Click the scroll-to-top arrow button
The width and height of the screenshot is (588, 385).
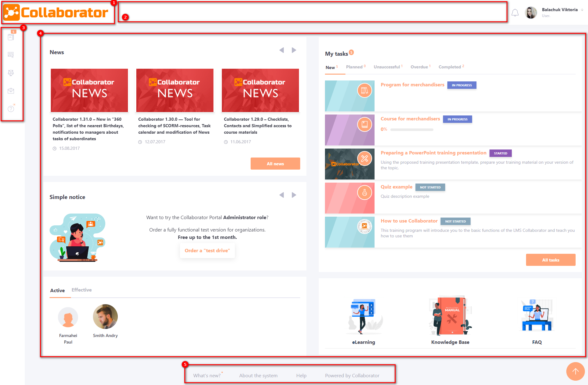tap(576, 371)
